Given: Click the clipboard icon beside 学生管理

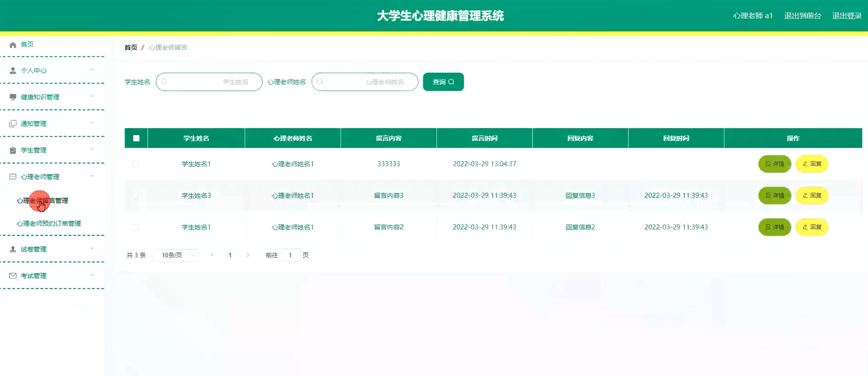Looking at the screenshot, I should tap(13, 150).
